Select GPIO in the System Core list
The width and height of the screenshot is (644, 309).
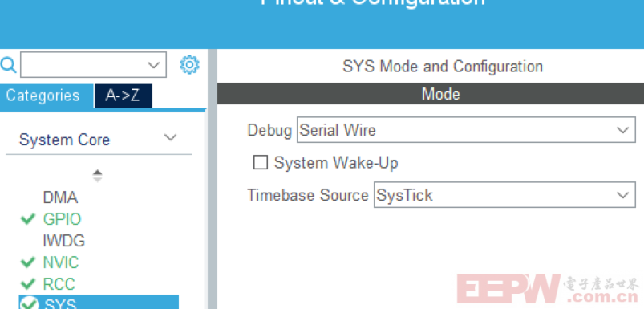tap(62, 219)
